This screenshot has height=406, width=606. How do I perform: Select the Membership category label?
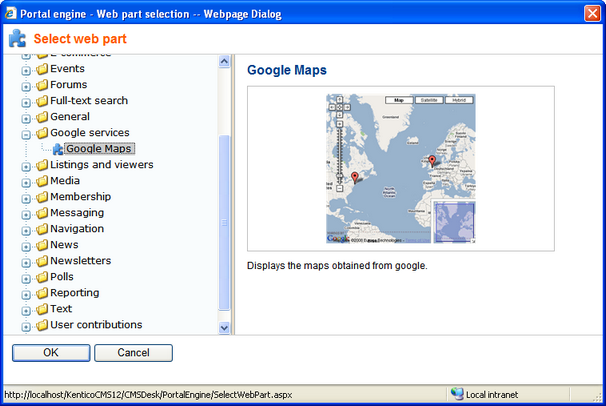pyautogui.click(x=80, y=197)
